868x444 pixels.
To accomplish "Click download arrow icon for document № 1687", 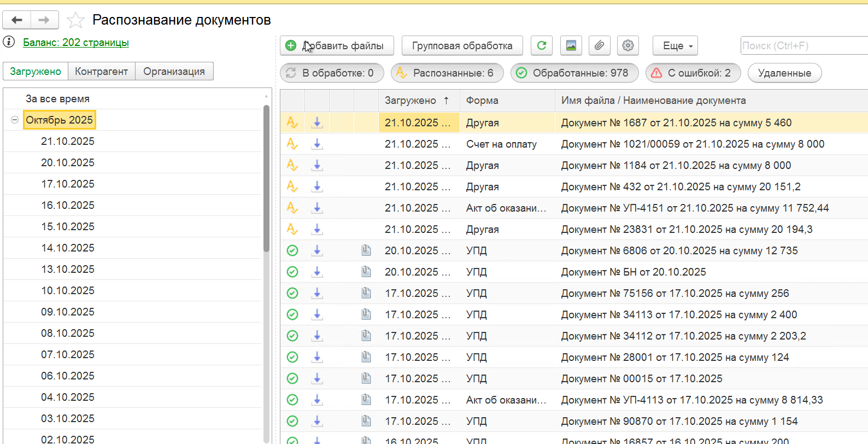I will pyautogui.click(x=317, y=122).
